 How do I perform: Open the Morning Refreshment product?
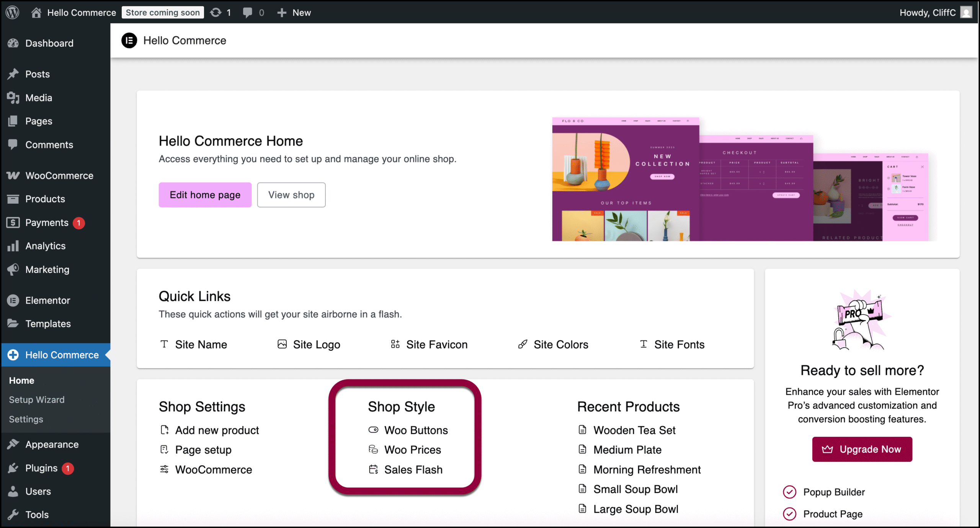639,469
